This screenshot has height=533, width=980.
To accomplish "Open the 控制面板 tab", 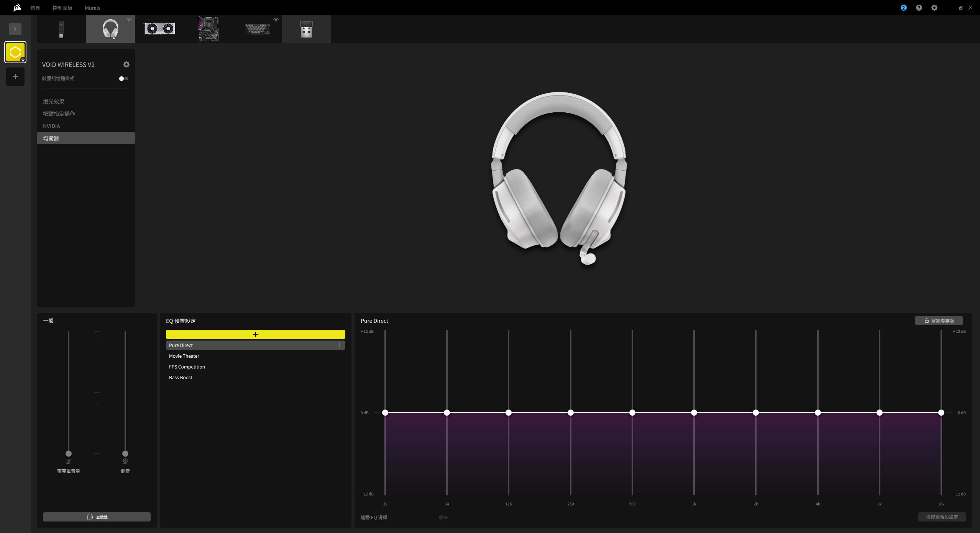I will [x=62, y=8].
